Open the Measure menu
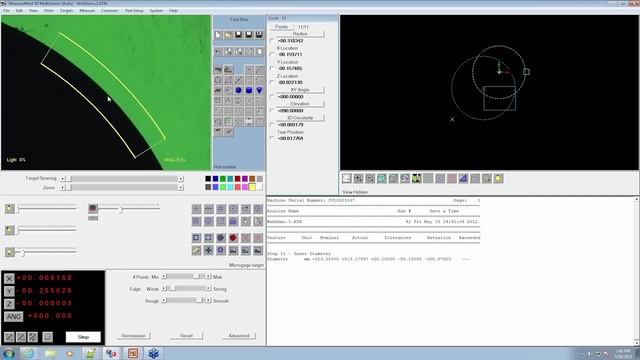The width and height of the screenshot is (640, 360). (x=87, y=11)
